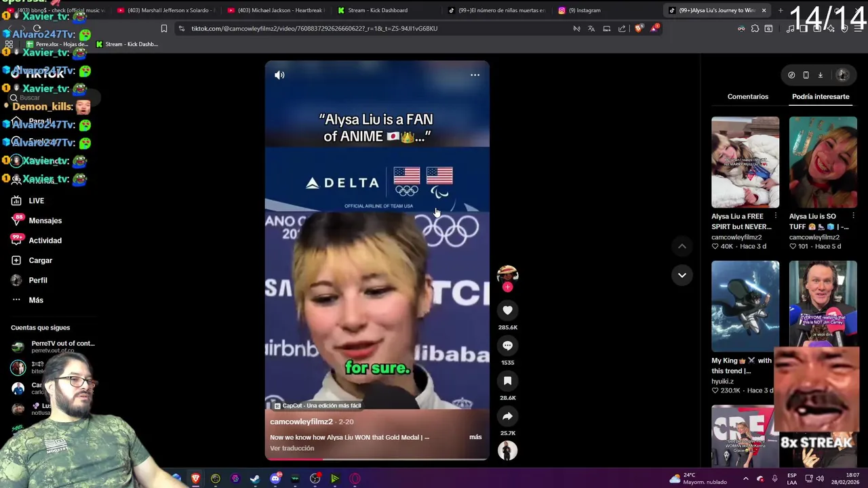868x488 pixels.
Task: Switch to Marshall Jefferson x Solardo tab
Action: 165,10
